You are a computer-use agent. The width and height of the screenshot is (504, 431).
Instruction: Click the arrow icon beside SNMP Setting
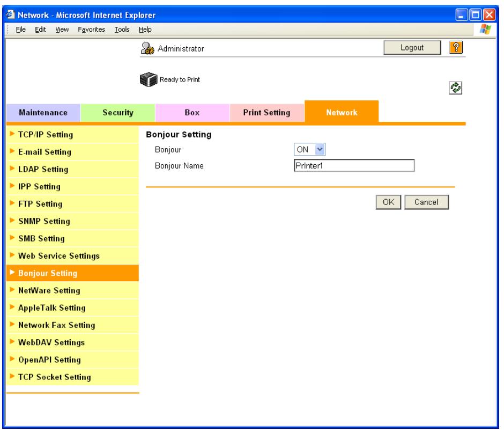click(12, 220)
